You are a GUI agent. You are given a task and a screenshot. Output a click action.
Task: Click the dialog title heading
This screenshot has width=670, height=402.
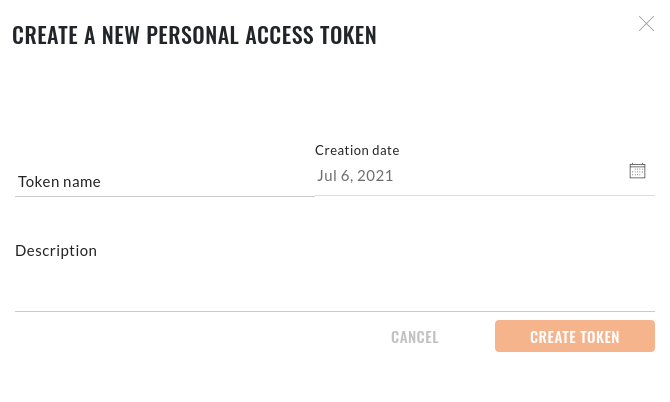[194, 35]
